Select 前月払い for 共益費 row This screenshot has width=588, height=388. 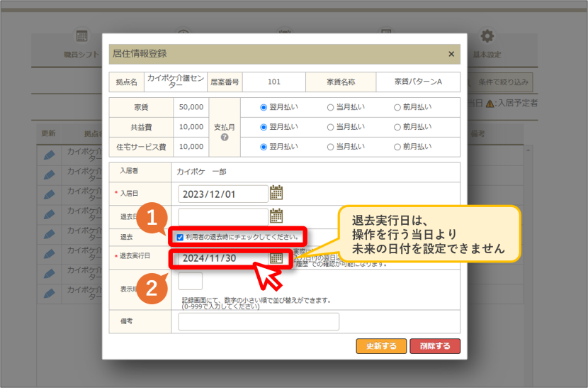397,128
